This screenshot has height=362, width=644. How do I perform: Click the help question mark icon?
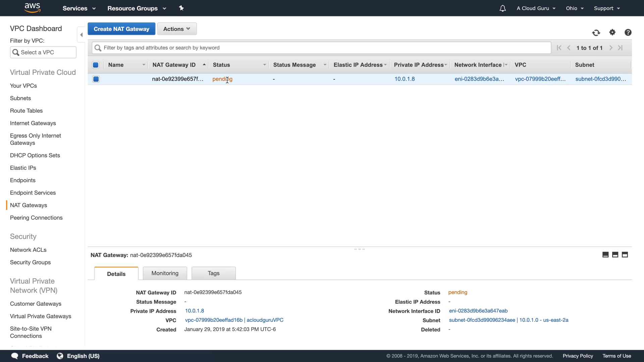(628, 32)
